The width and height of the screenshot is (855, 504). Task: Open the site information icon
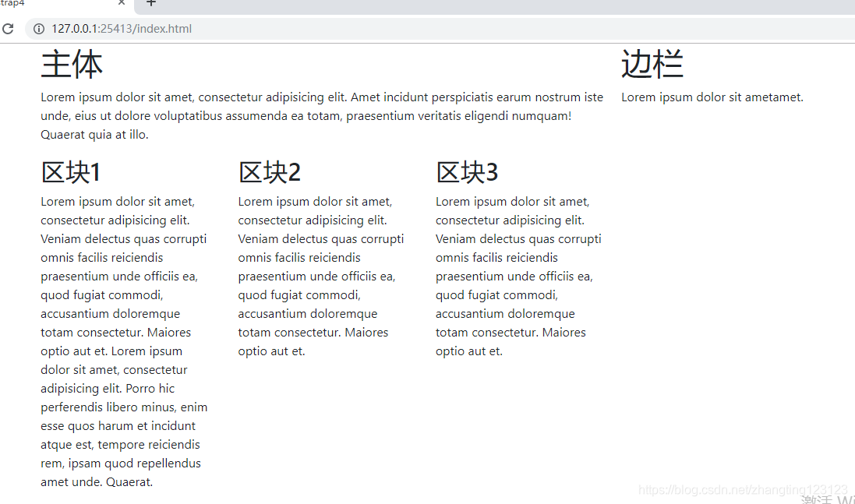click(x=39, y=28)
